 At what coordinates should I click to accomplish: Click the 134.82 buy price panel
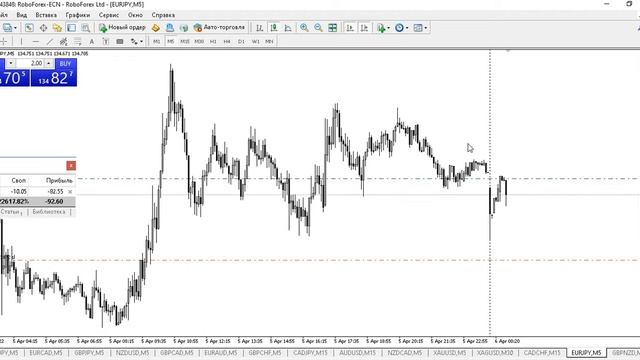point(53,78)
